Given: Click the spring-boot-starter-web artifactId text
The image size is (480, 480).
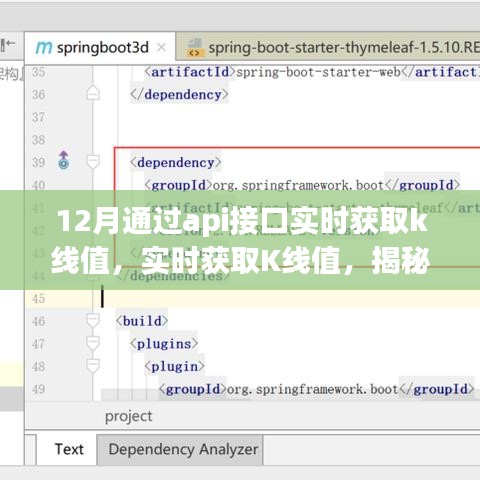Looking at the screenshot, I should click(x=318, y=72).
